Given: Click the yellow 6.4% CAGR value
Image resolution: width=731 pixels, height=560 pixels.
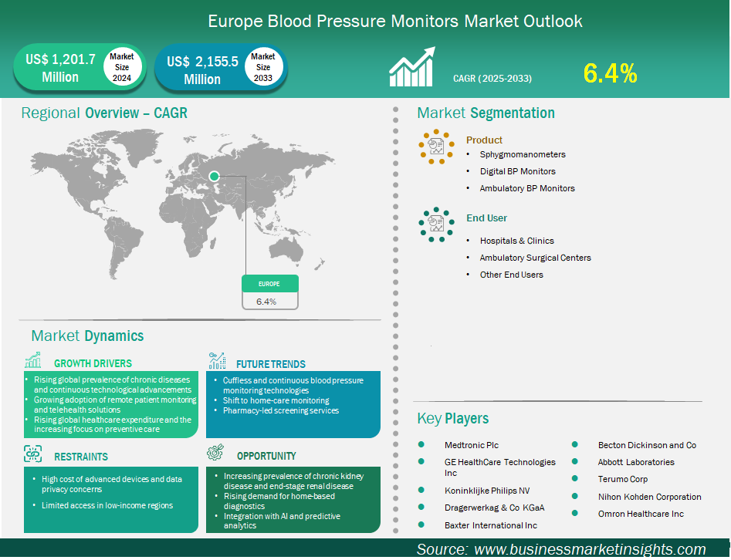Looking at the screenshot, I should 610,73.
